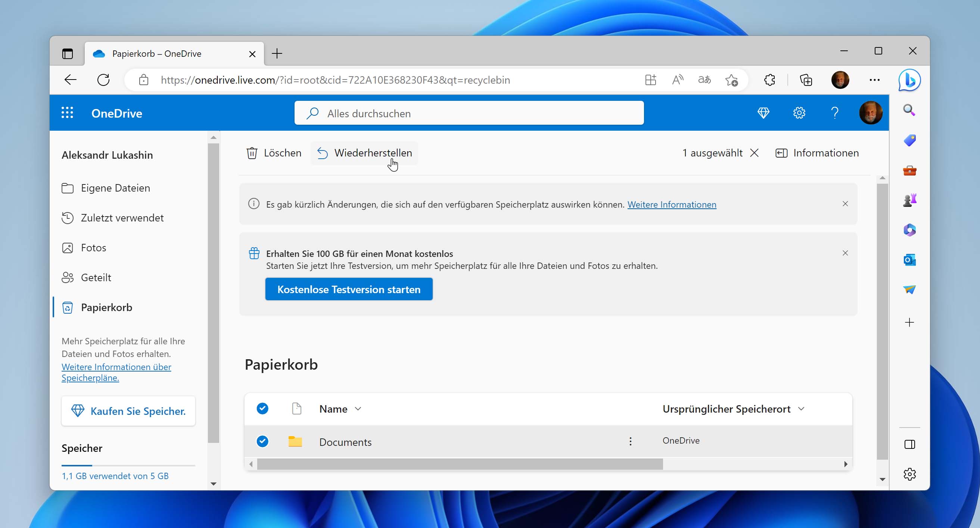
Task: Open OneDrive settings gear in header
Action: pyautogui.click(x=799, y=113)
